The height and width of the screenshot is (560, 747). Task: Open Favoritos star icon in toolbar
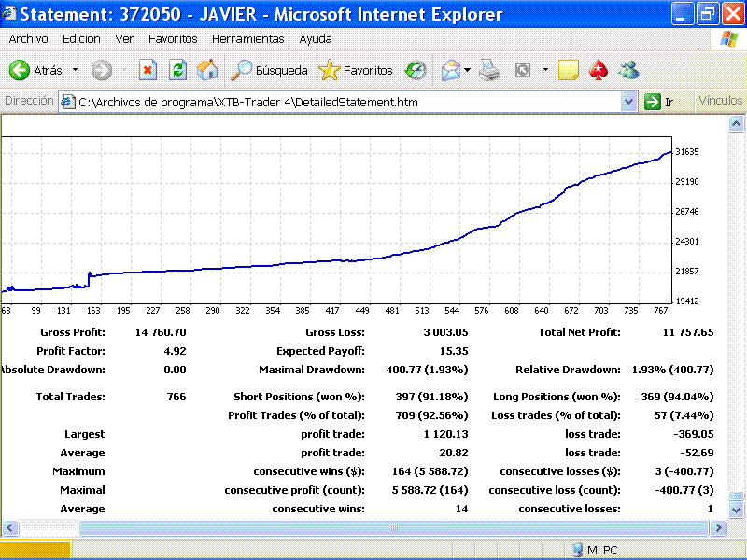(330, 71)
